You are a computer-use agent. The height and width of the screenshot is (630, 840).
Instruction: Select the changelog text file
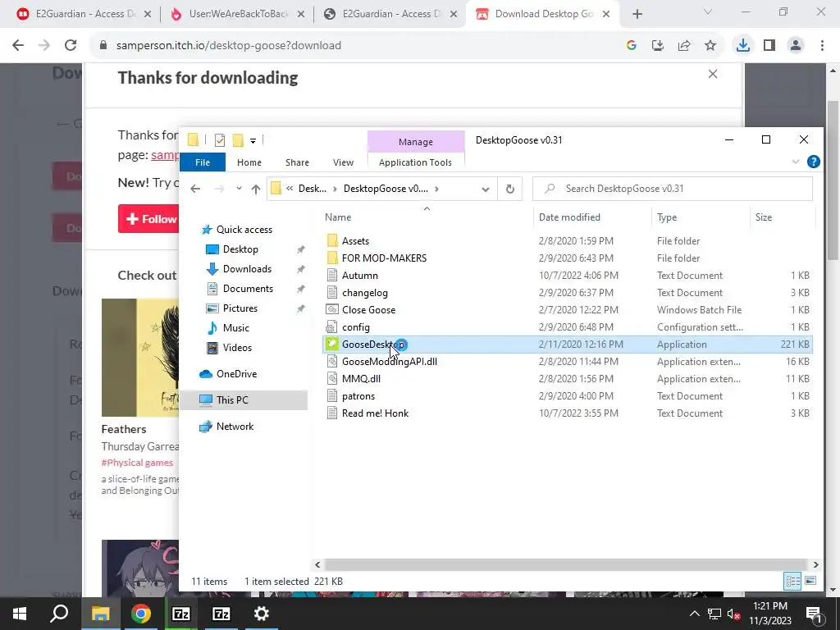(x=364, y=293)
